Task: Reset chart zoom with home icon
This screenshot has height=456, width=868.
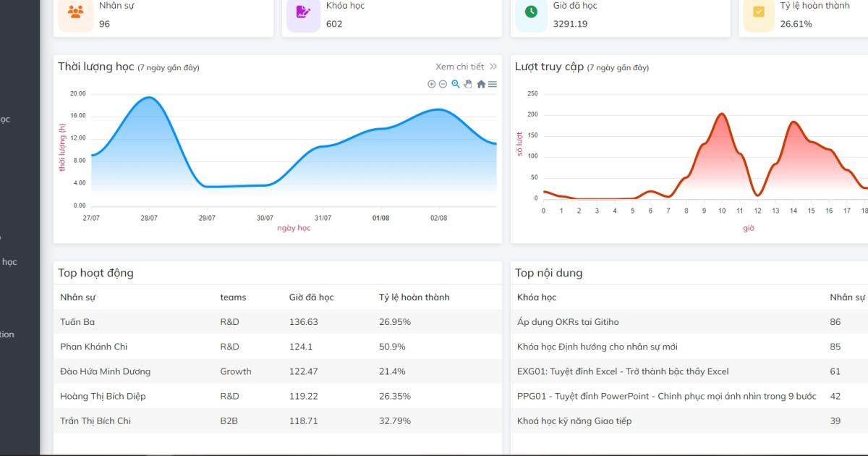Action: click(481, 84)
